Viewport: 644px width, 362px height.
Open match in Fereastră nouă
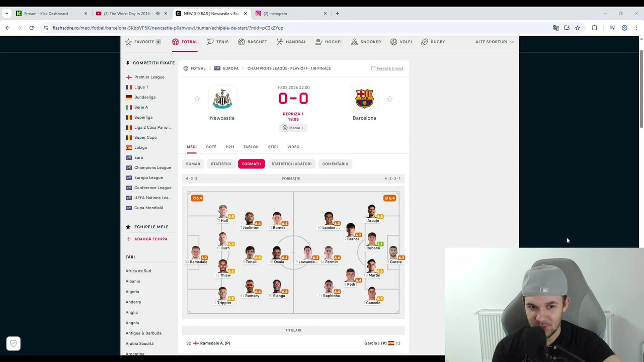(387, 68)
